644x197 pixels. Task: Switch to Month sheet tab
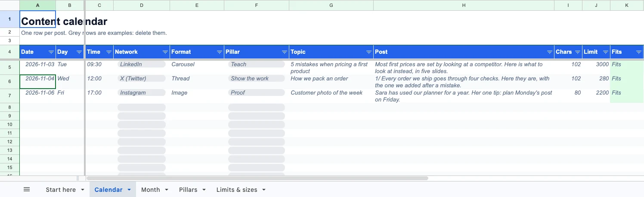point(150,190)
